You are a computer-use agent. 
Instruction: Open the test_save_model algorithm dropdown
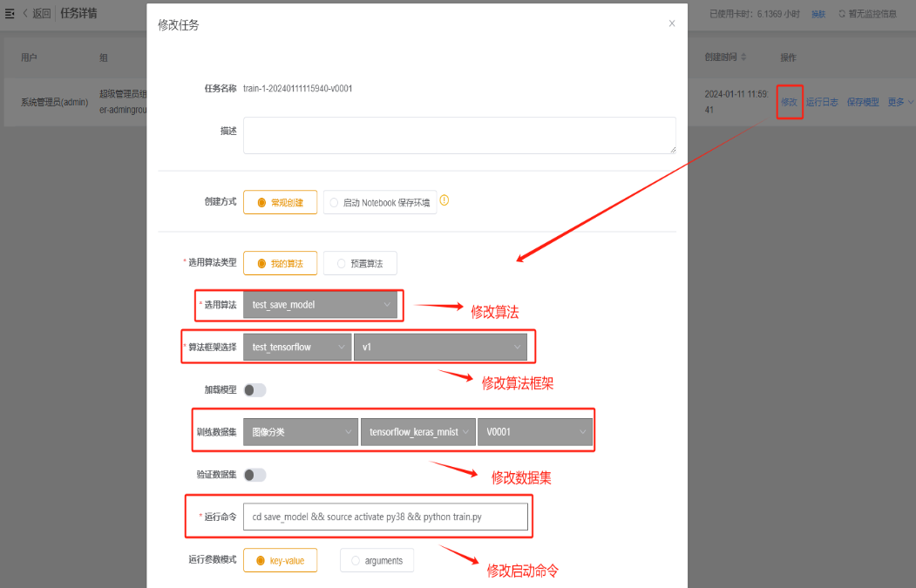(320, 305)
